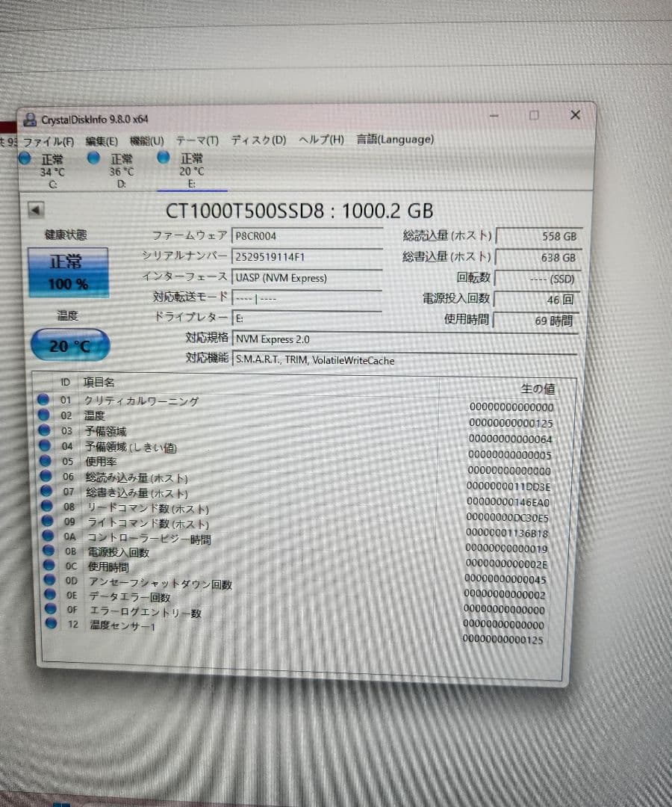Click the ID column header
The image size is (672, 807).
click(x=65, y=382)
